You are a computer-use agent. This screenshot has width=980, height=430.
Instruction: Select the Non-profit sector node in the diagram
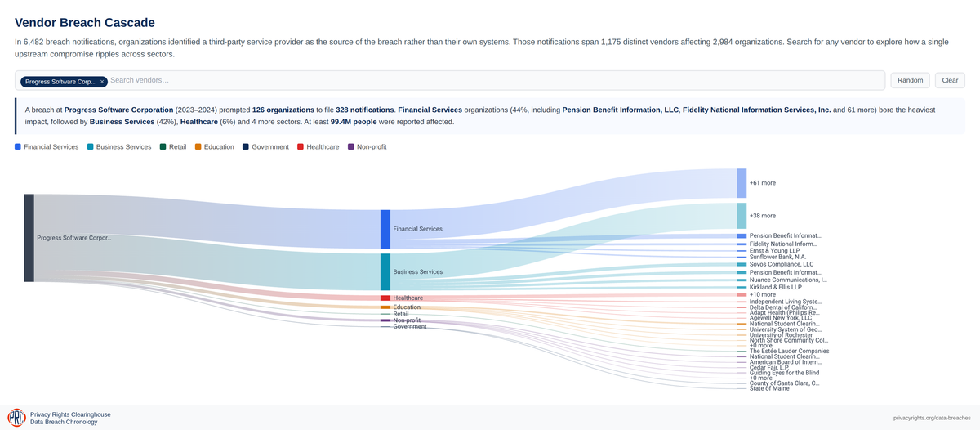(385, 320)
